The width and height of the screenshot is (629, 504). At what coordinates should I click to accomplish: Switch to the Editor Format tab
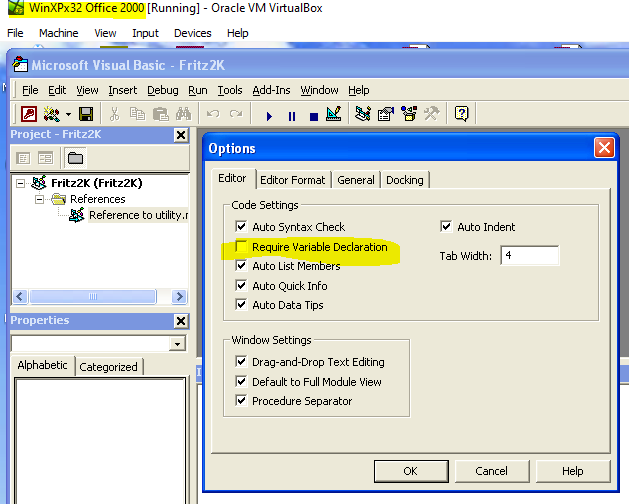click(292, 180)
